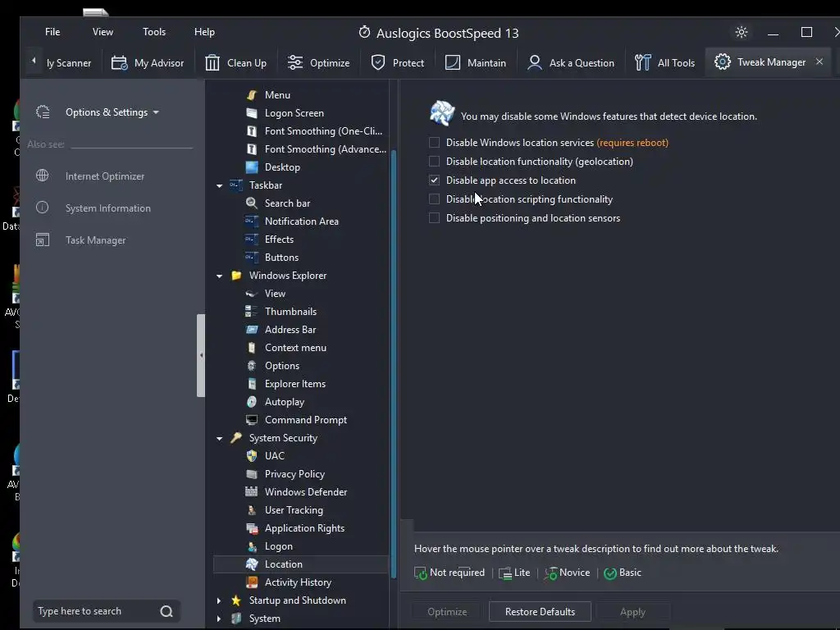The width and height of the screenshot is (840, 630).
Task: Open Font Smoothing (One-Click) icon
Action: coord(252,131)
